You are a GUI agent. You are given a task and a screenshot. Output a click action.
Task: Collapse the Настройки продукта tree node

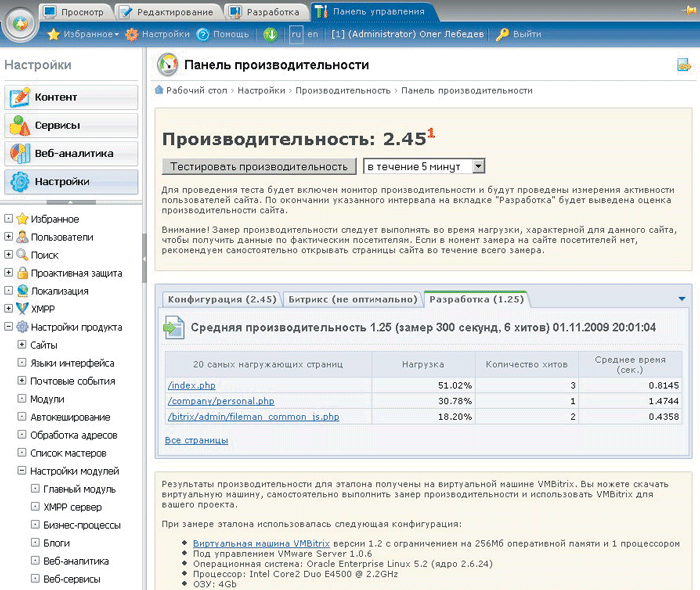pyautogui.click(x=8, y=327)
